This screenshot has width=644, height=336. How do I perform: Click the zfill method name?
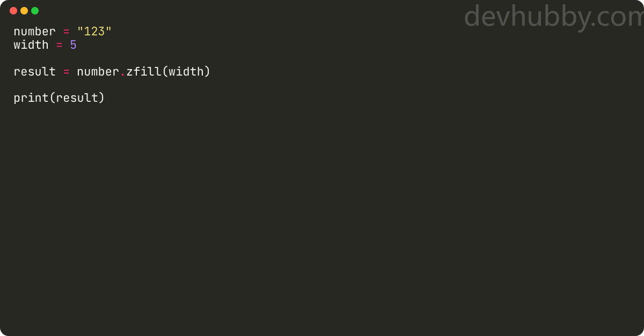[144, 72]
